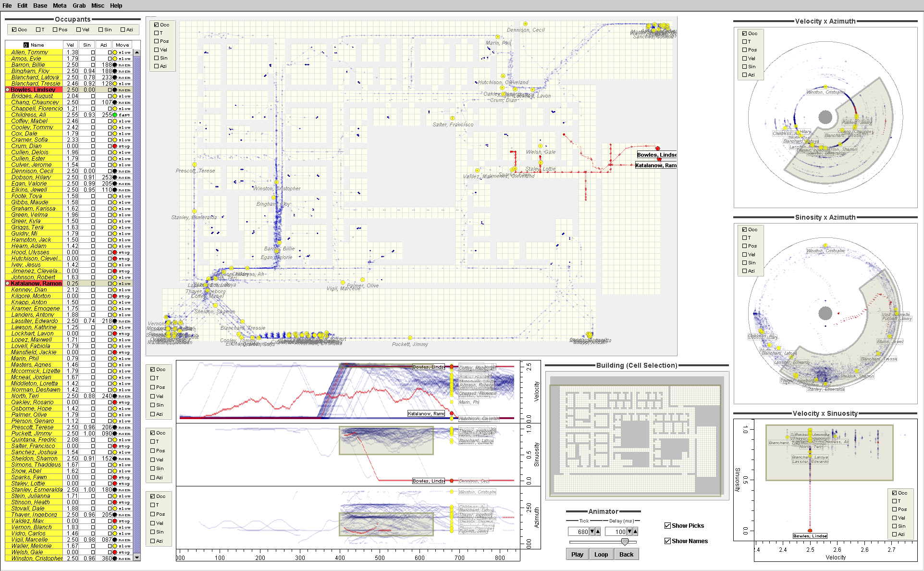The width and height of the screenshot is (924, 571).
Task: Click scroll-down arrow of occupants list
Action: tap(137, 558)
